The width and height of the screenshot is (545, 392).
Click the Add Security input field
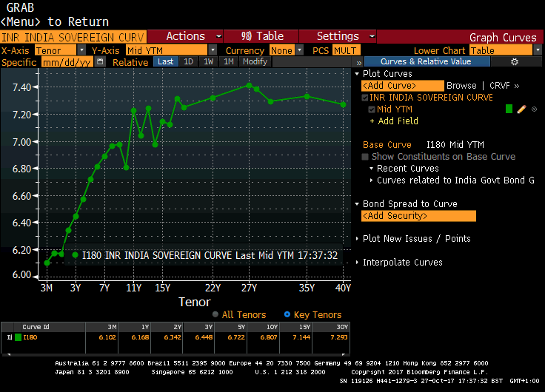418,216
